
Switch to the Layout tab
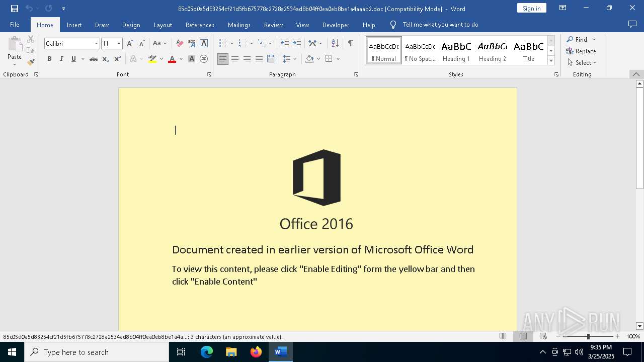pos(163,25)
